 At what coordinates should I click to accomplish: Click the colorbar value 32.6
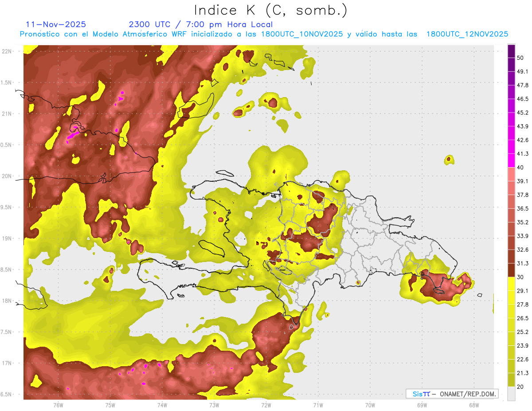pos(523,250)
